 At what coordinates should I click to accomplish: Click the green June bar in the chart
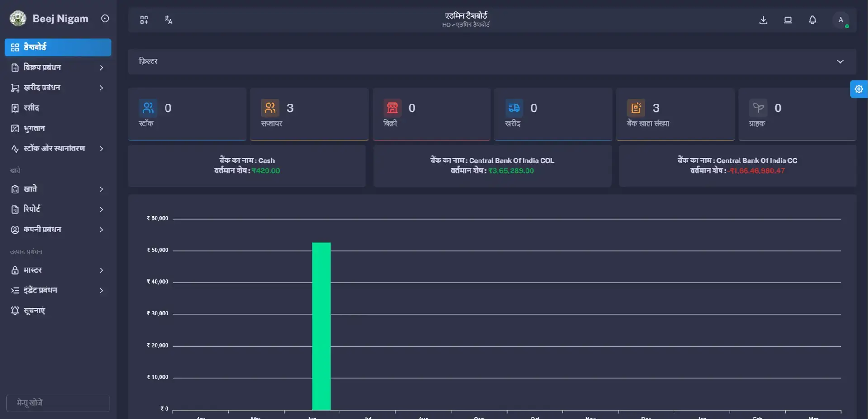click(x=321, y=325)
